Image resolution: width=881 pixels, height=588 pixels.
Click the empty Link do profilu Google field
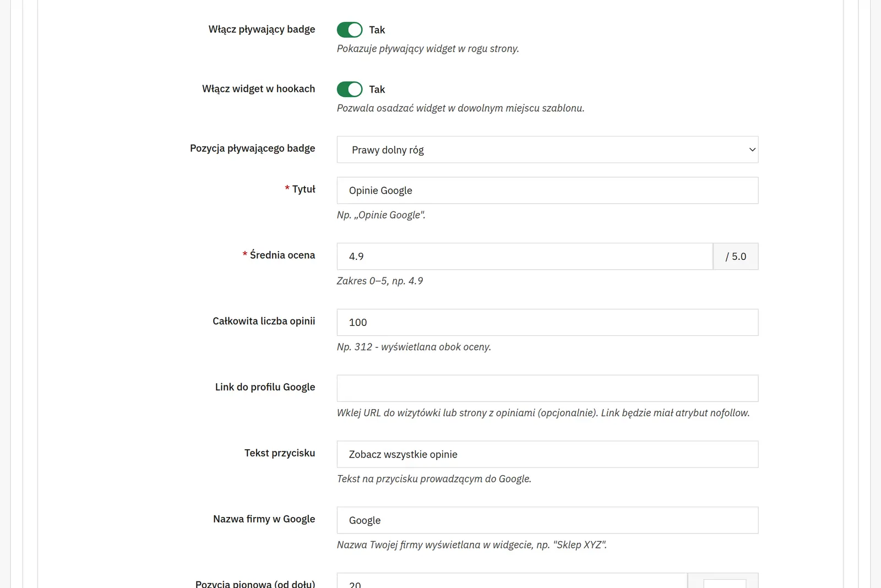tap(547, 389)
